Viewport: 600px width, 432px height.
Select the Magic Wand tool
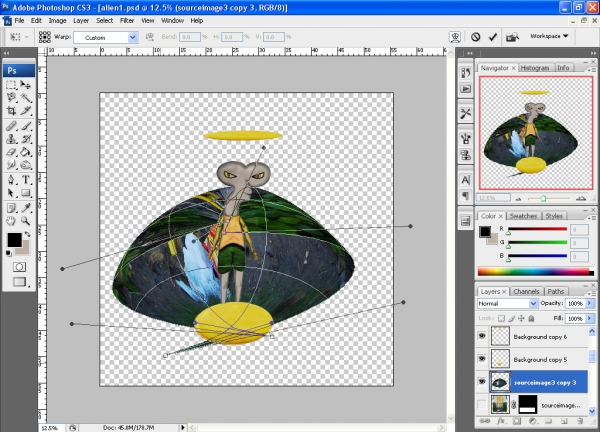pos(26,98)
